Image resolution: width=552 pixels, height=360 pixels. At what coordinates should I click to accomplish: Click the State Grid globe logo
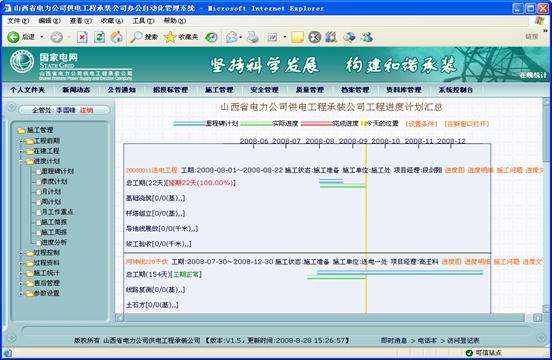pos(21,62)
